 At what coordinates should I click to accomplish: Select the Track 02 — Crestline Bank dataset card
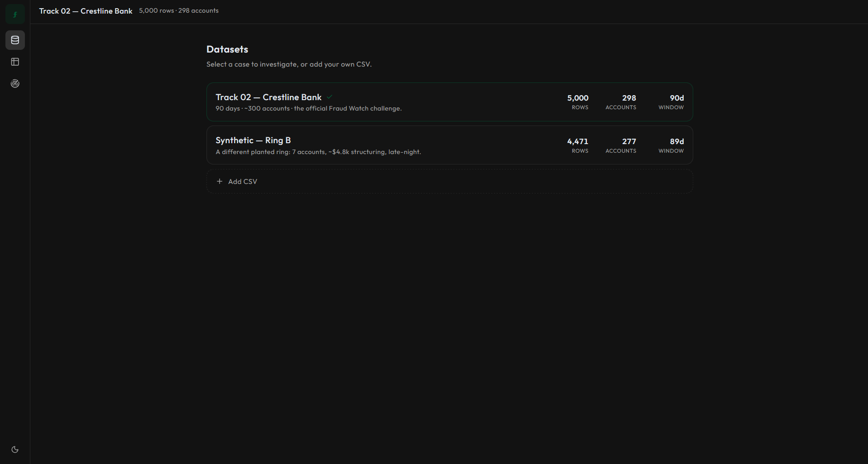[450, 102]
